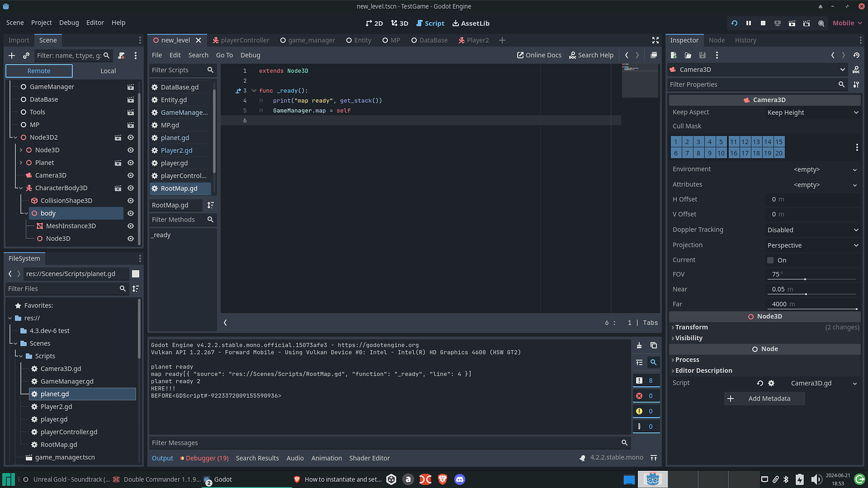Toggle cull mask layer 1
Image resolution: width=868 pixels, height=488 pixels.
pyautogui.click(x=676, y=141)
